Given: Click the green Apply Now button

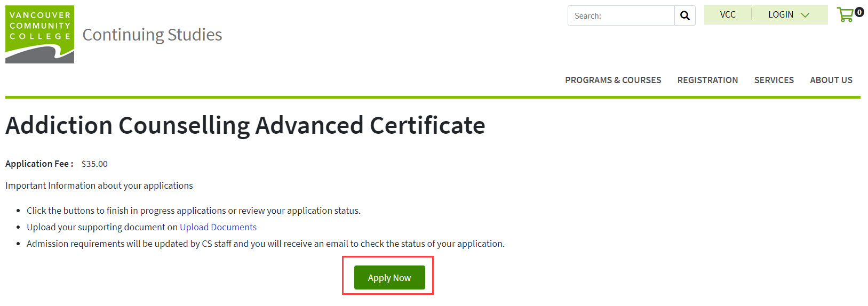Looking at the screenshot, I should point(389,278).
